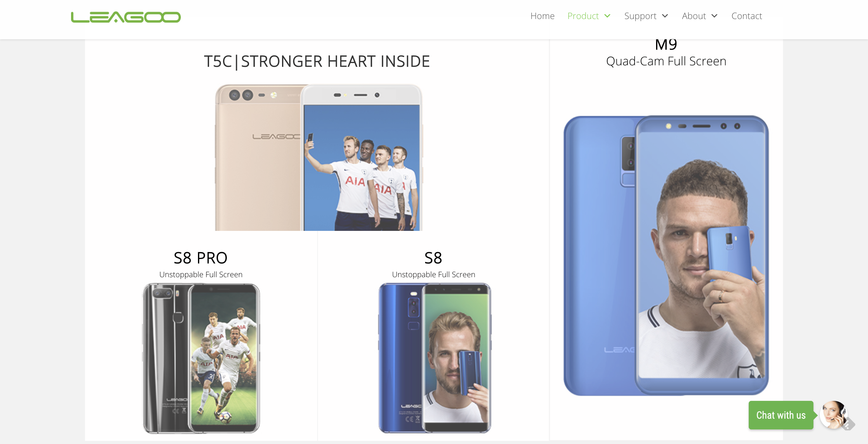Viewport: 868px width, 444px height.
Task: Go to the Home menu item
Action: coord(542,16)
